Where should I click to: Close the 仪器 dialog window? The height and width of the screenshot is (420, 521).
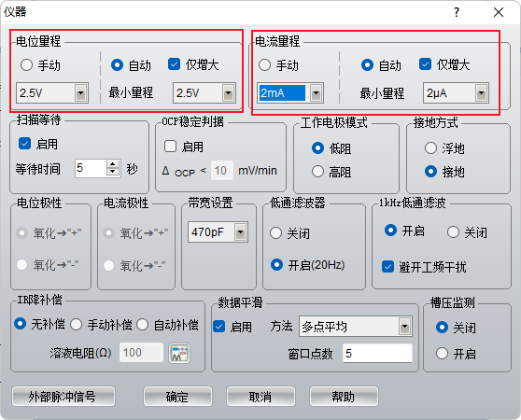499,12
